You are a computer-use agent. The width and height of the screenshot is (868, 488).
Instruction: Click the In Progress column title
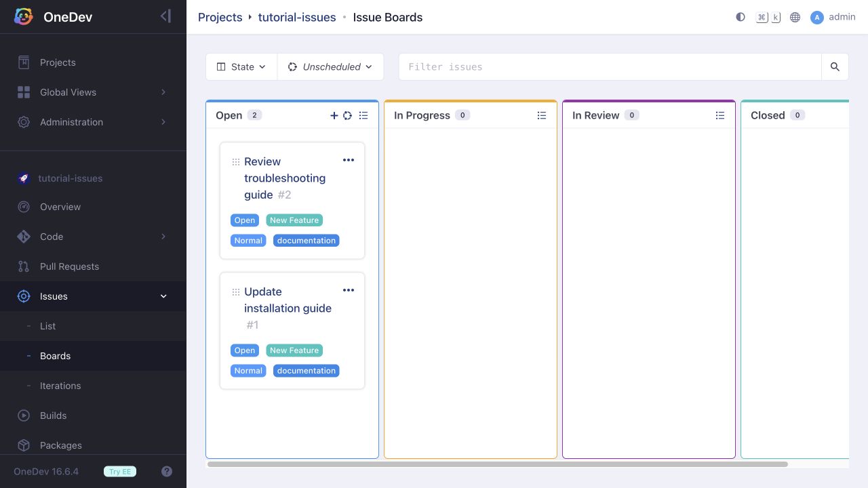(x=422, y=115)
